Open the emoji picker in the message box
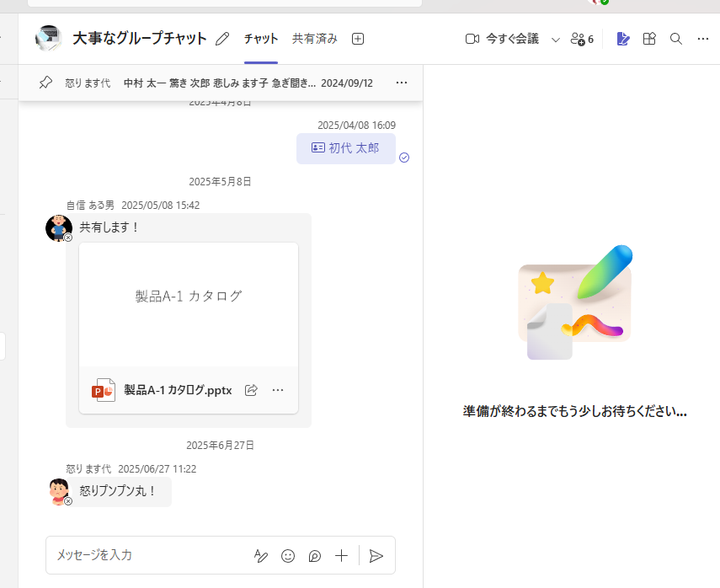 (x=288, y=556)
